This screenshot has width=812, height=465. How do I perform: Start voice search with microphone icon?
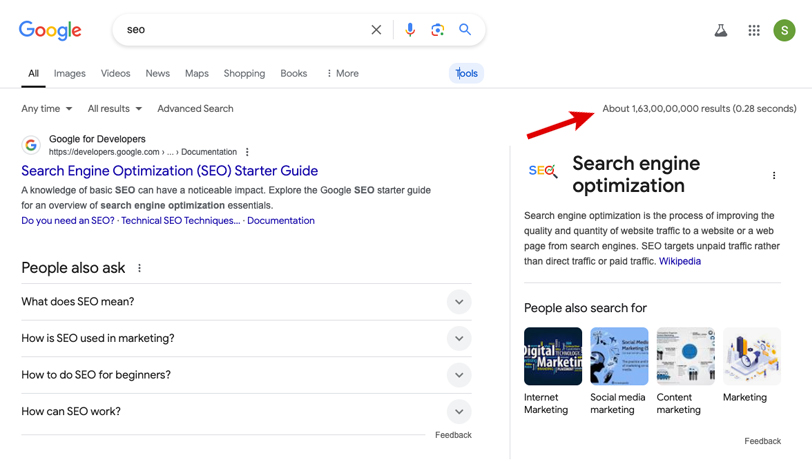click(410, 30)
